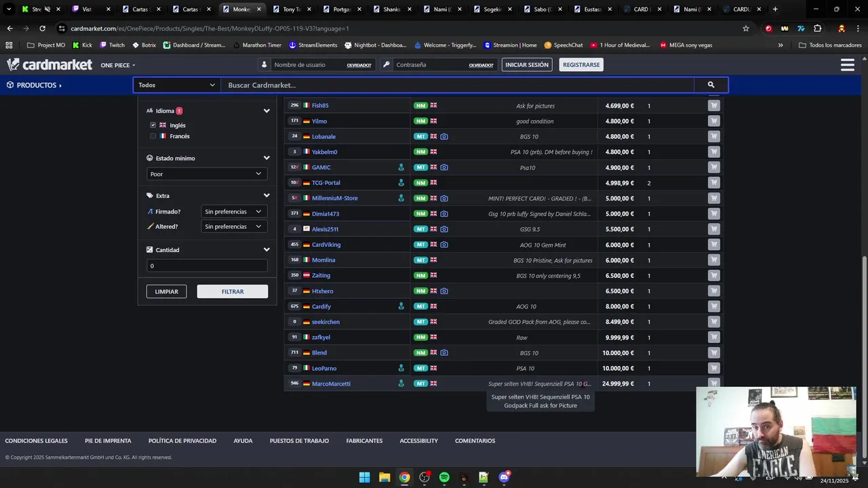Open the hamburger menu at top right

847,65
